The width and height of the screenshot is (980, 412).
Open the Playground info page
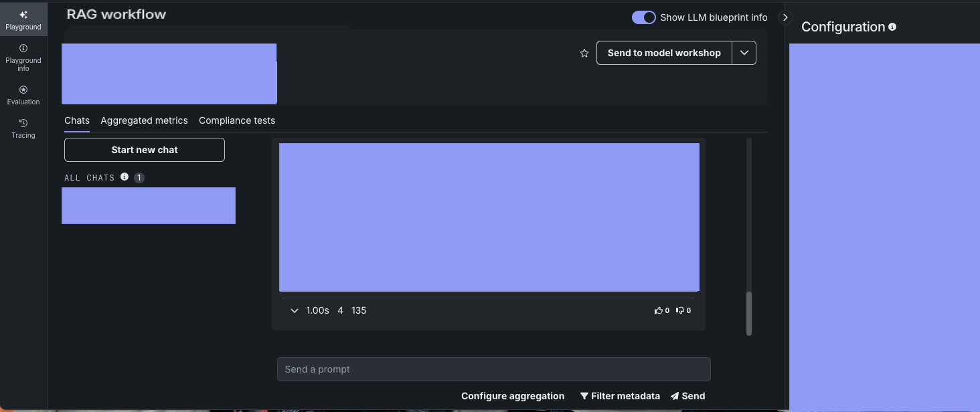[x=23, y=58]
